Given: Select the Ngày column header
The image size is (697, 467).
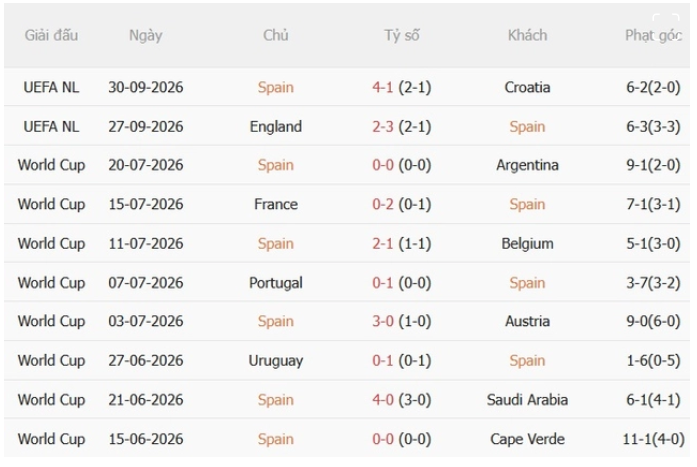Looking at the screenshot, I should pos(145,36).
